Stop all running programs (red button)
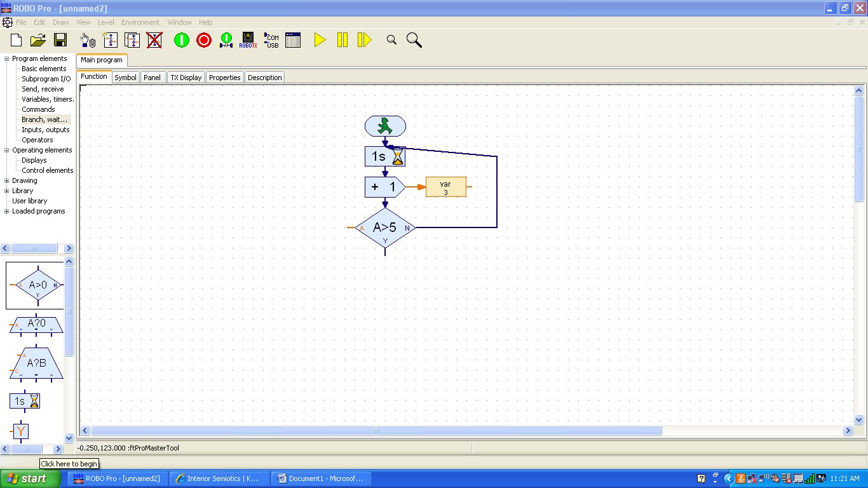868x488 pixels. (x=204, y=40)
